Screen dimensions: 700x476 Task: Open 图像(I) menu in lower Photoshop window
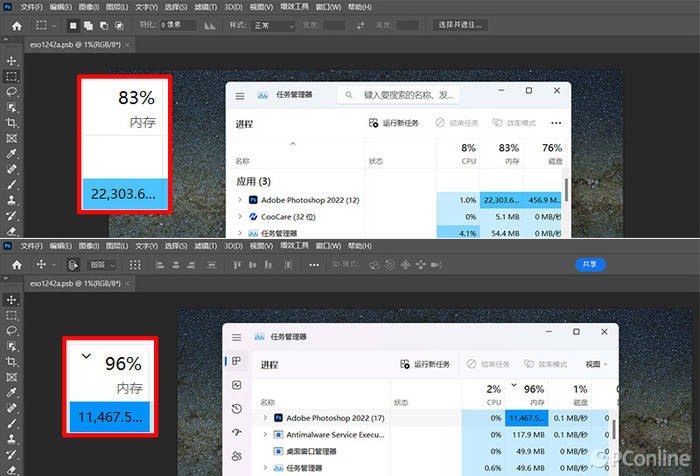click(88, 246)
